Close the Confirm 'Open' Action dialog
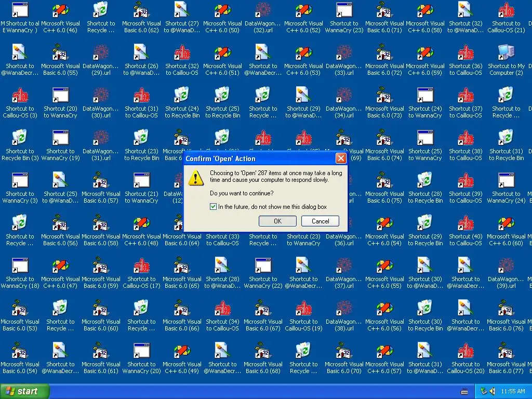The image size is (532, 399). point(341,158)
